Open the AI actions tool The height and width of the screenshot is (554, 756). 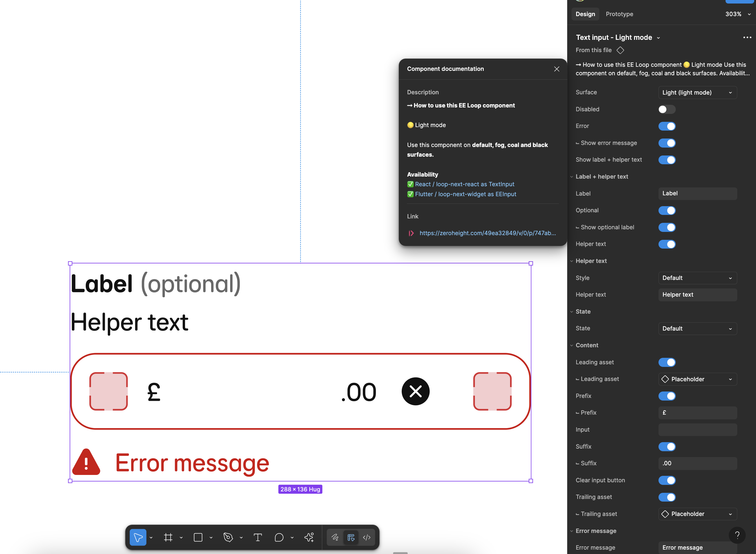point(309,538)
